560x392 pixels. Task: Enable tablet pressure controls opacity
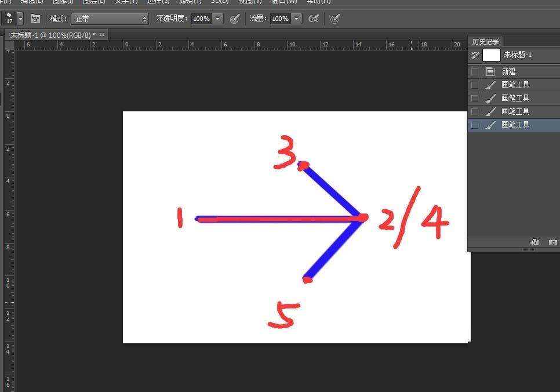coord(235,19)
